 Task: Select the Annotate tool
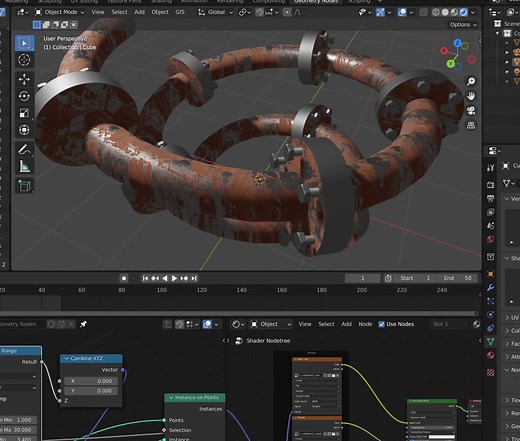(24, 149)
